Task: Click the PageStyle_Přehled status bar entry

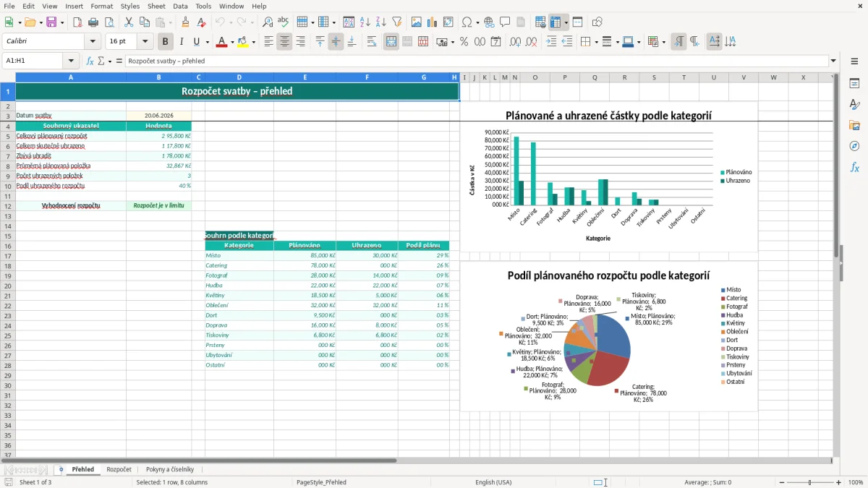Action: [x=321, y=482]
